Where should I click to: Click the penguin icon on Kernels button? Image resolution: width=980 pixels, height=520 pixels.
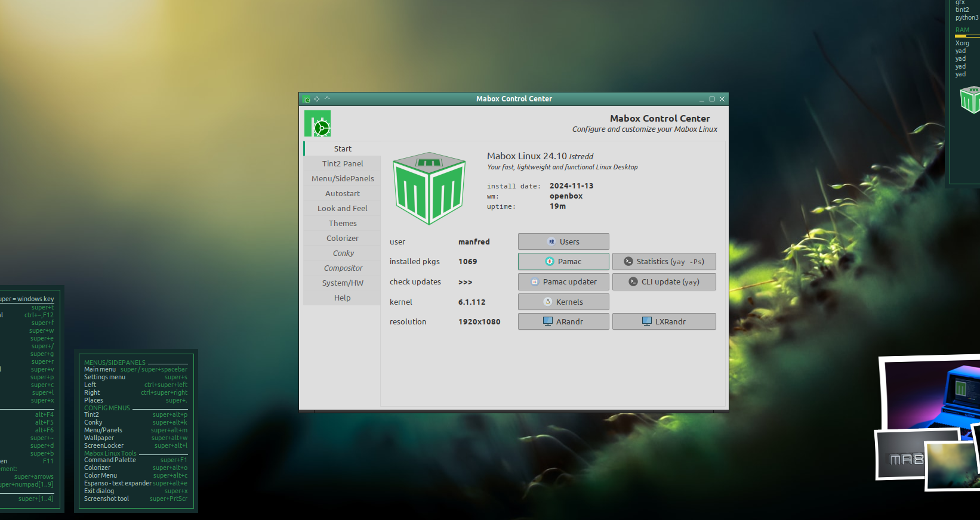(x=548, y=302)
